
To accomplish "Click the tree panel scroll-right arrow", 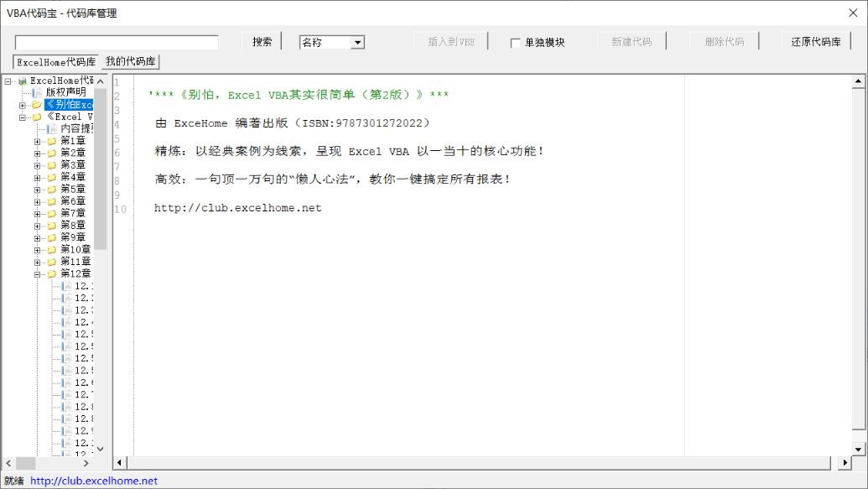I will point(86,463).
